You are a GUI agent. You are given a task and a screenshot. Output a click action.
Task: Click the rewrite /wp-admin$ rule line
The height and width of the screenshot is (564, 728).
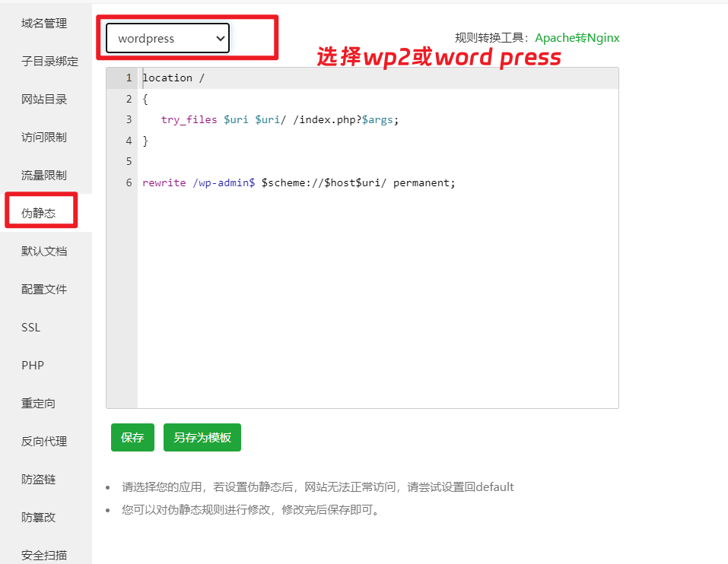point(298,182)
